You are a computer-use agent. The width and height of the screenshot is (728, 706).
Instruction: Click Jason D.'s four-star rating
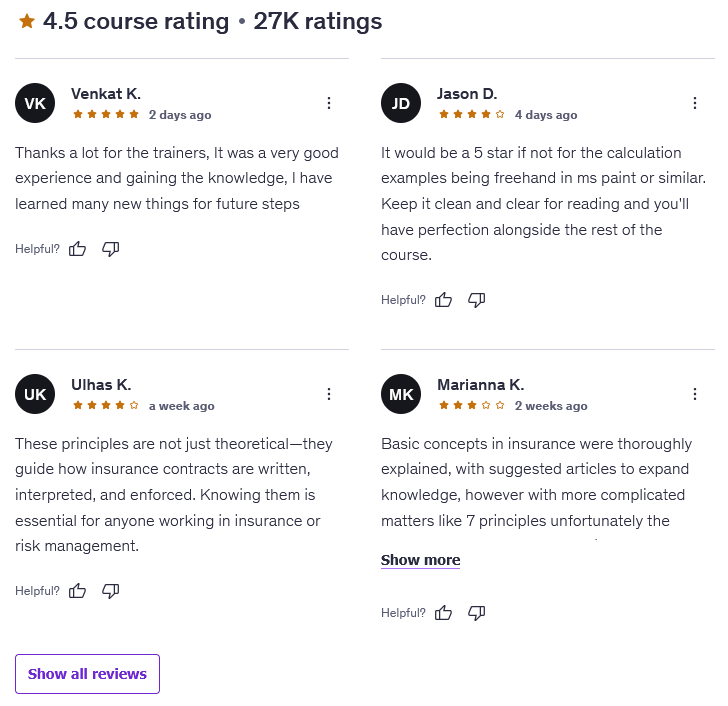(472, 115)
